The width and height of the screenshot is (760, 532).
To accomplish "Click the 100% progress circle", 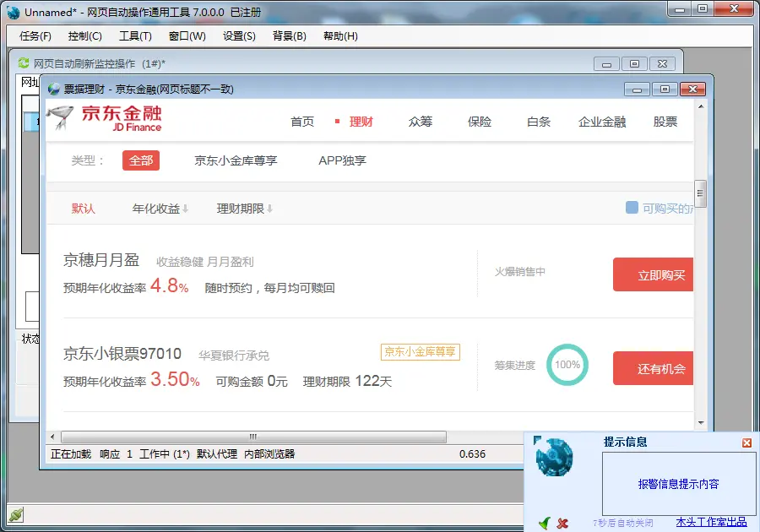I will point(567,365).
